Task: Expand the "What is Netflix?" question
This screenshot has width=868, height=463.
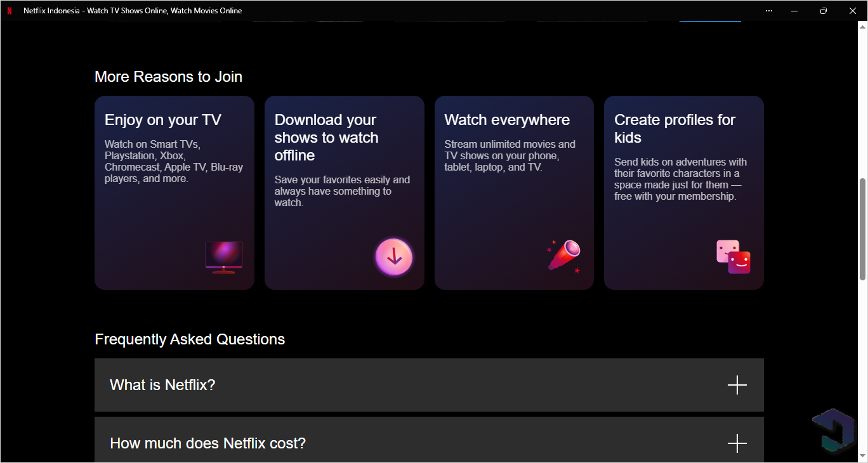Action: (x=162, y=385)
